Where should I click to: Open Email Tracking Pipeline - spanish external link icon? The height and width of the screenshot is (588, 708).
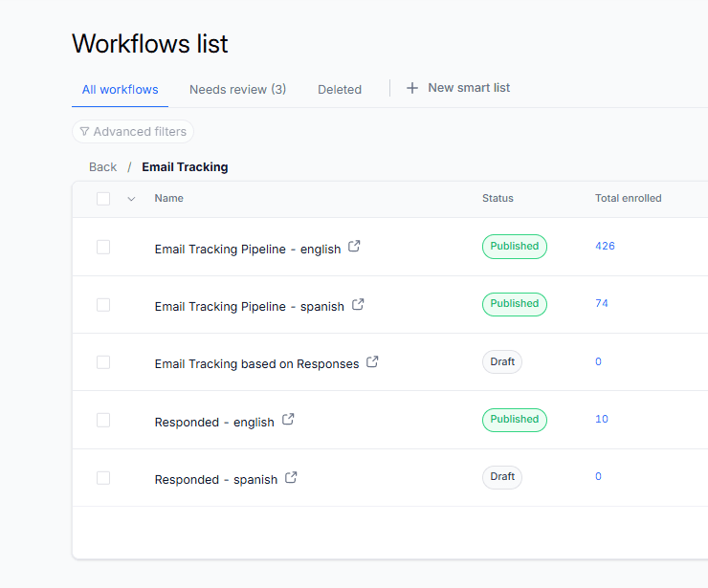[358, 304]
